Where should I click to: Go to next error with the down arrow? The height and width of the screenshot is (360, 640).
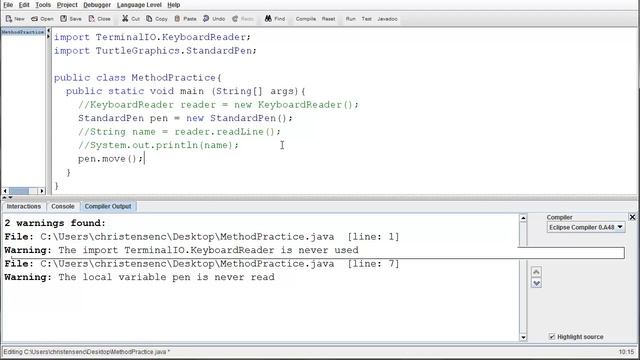[536, 283]
